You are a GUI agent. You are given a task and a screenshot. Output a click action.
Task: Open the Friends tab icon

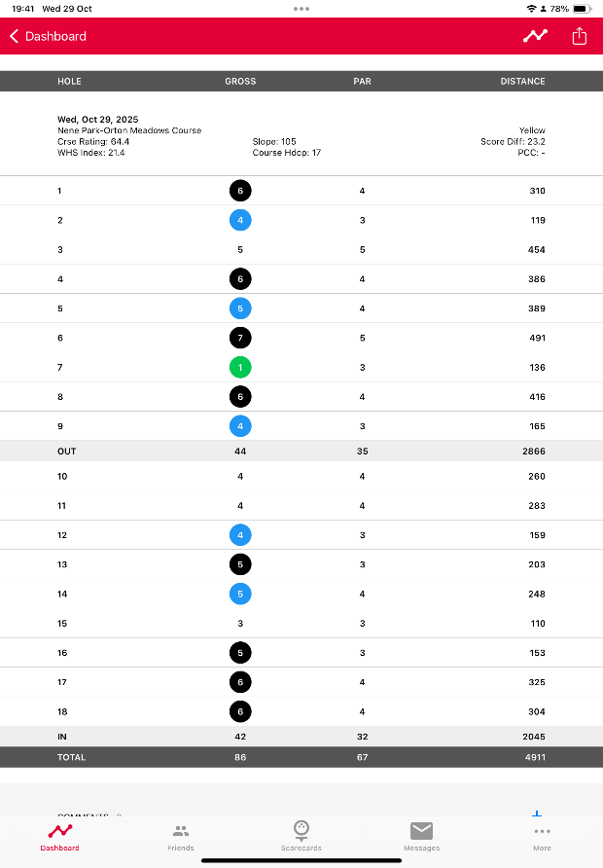pos(181,831)
